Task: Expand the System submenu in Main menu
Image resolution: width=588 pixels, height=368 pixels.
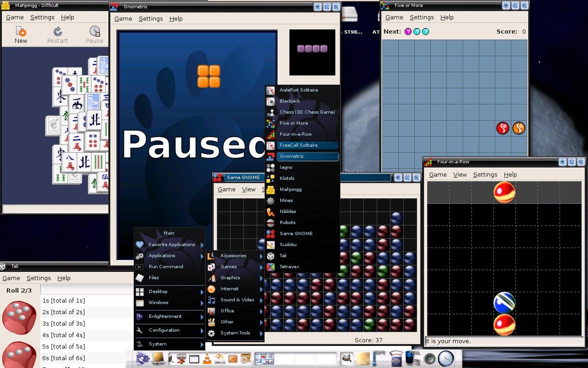Action: point(169,344)
